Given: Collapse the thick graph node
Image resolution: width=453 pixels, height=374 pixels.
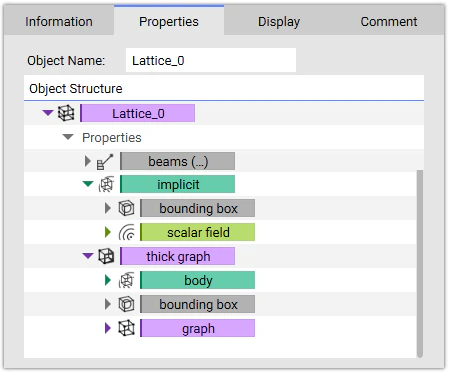Looking at the screenshot, I should [x=88, y=256].
